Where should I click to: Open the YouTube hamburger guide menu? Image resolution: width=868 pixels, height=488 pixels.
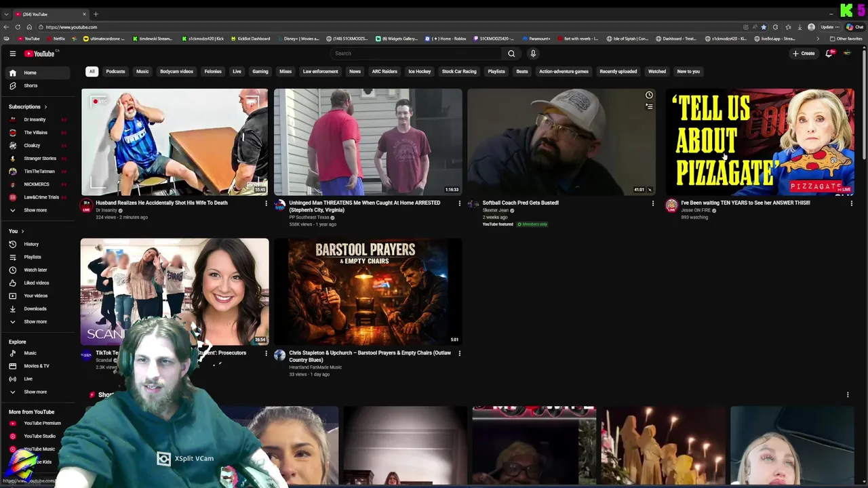click(x=12, y=54)
